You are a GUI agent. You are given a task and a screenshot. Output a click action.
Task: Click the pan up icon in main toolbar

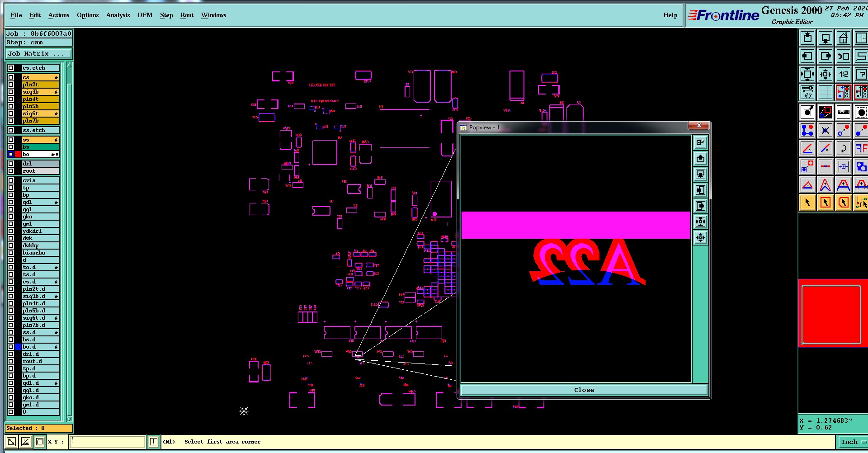pyautogui.click(x=807, y=38)
